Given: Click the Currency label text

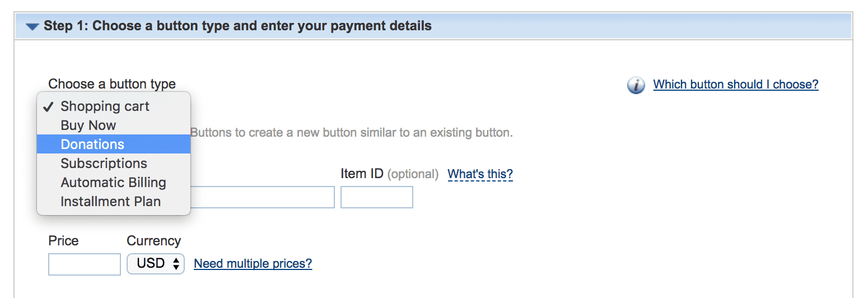Looking at the screenshot, I should pos(153,241).
